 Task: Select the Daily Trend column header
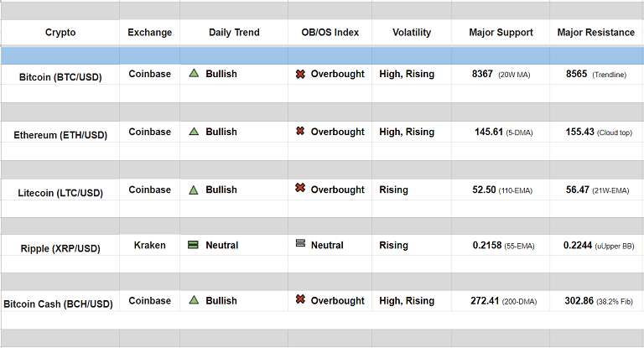234,33
